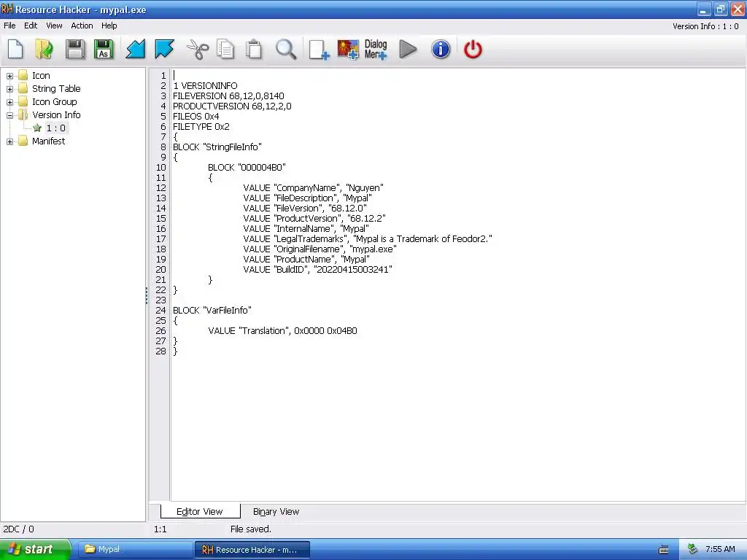The height and width of the screenshot is (560, 747).
Task: Click the star icon beside 1 : 0
Action: click(37, 128)
